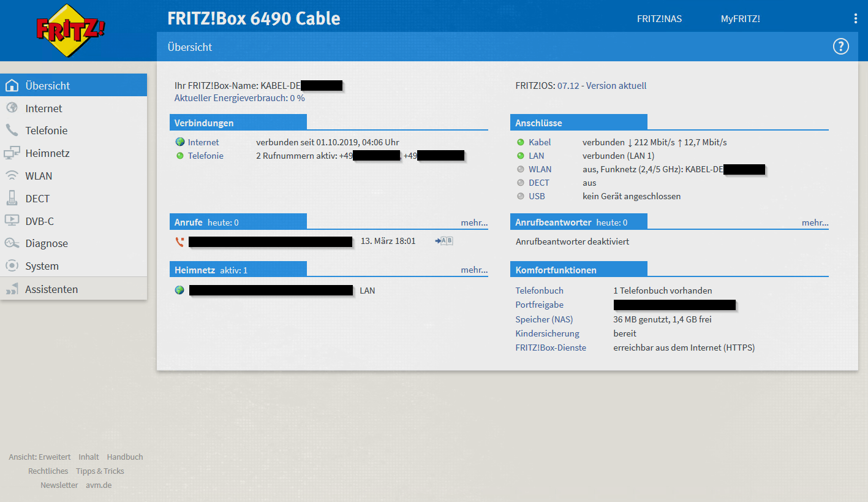
Task: Open FRITZ!NAS from the header
Action: coord(659,19)
